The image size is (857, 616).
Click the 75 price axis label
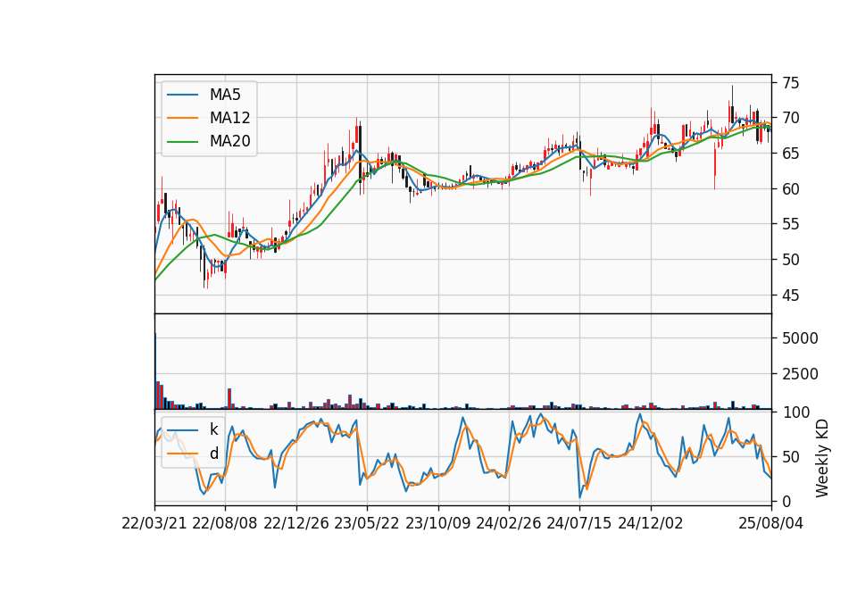[791, 83]
